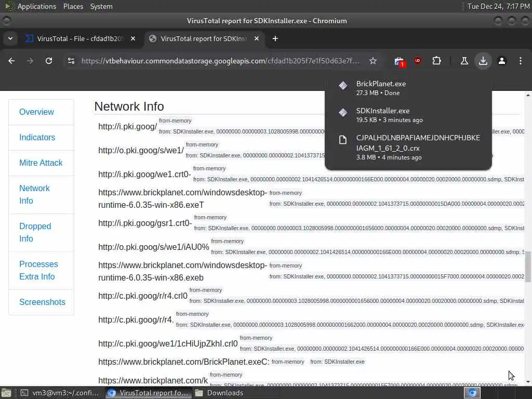Open the Places menu
The image size is (532, 399).
[73, 6]
